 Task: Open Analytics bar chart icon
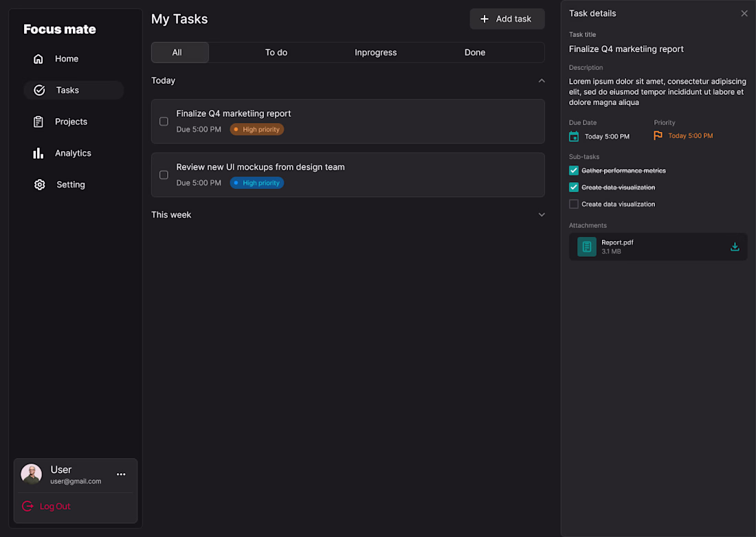(x=38, y=153)
